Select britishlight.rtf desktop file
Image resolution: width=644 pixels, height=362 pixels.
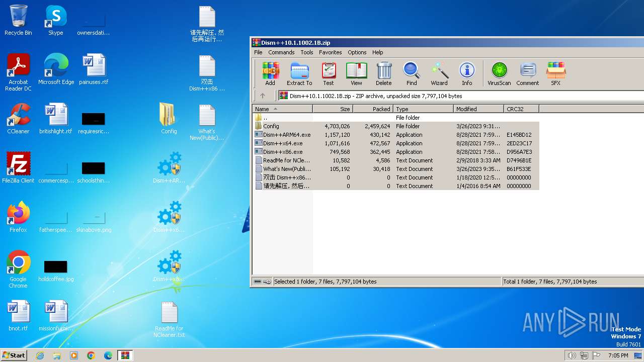(56, 119)
